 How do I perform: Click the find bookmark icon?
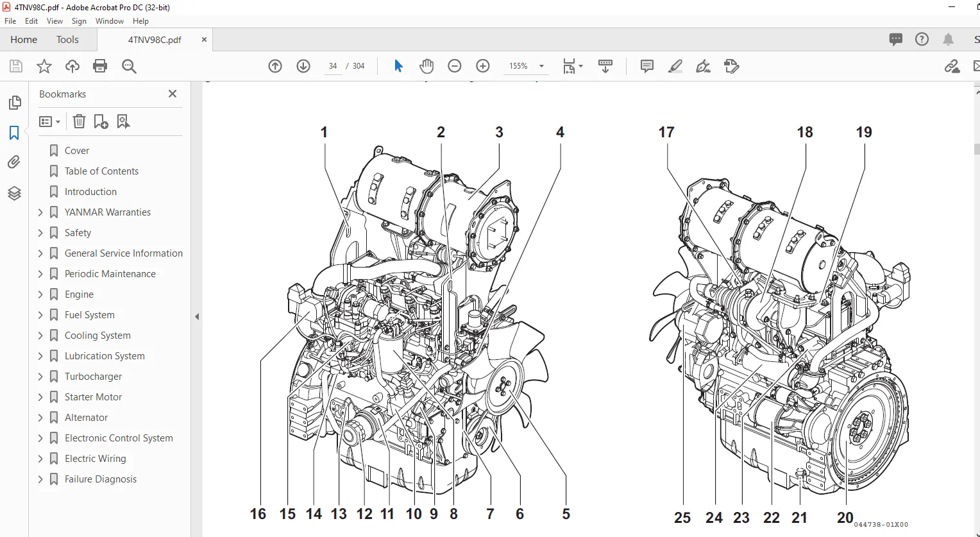tap(123, 121)
